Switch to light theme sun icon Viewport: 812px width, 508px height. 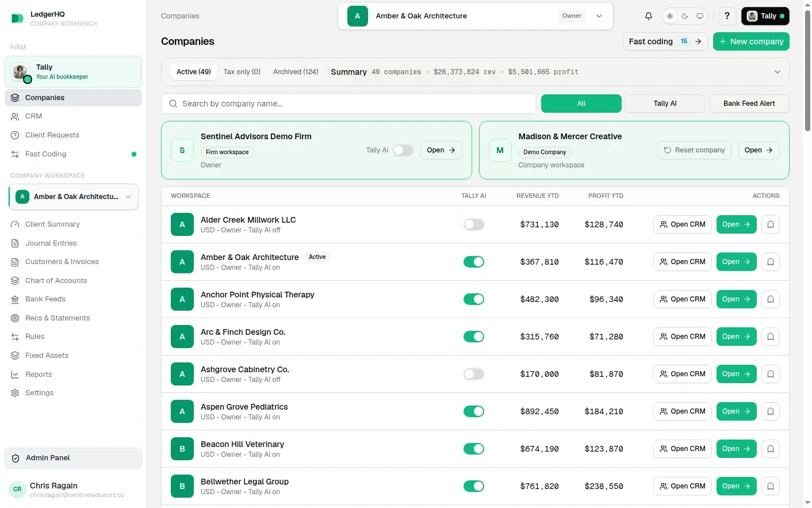[670, 16]
